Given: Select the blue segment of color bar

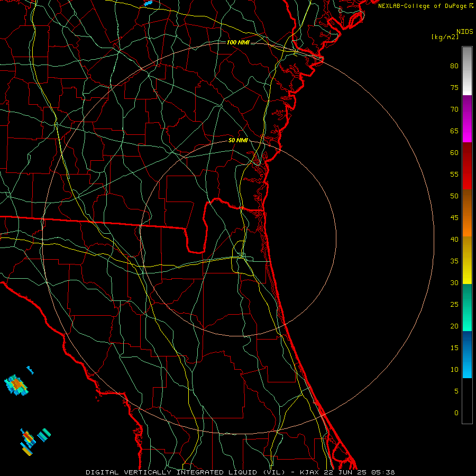Looking at the screenshot, I should tap(467, 354).
